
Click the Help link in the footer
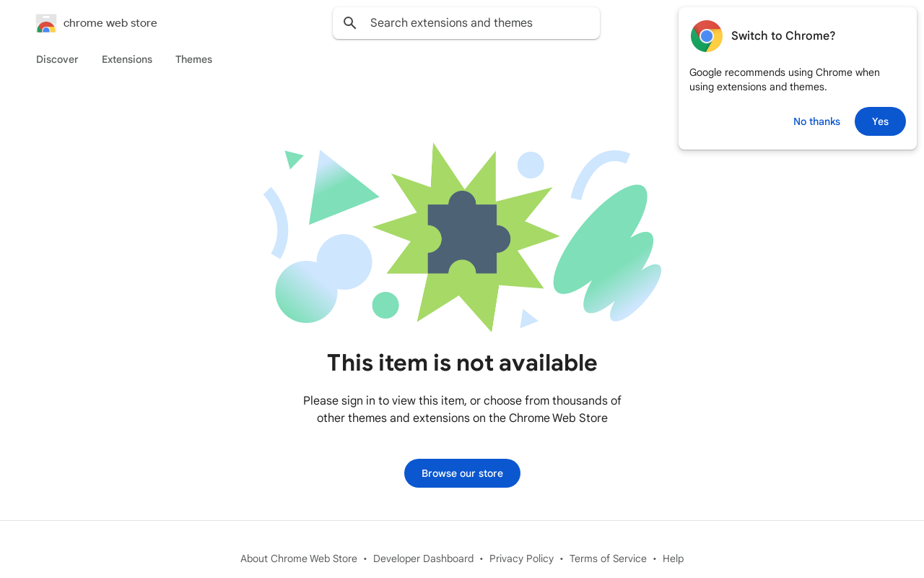673,558
